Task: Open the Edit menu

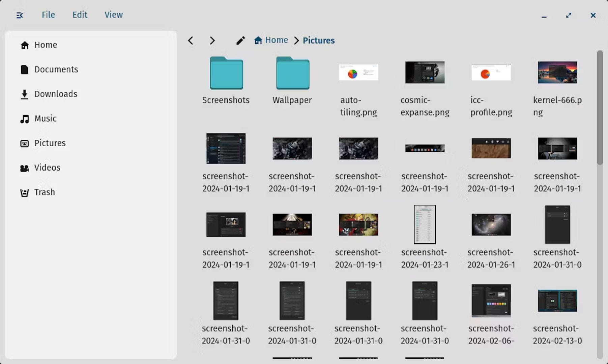Action: 80,14
